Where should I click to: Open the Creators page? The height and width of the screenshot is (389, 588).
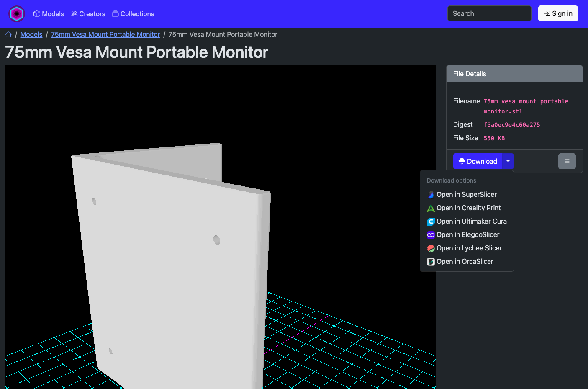(x=88, y=14)
